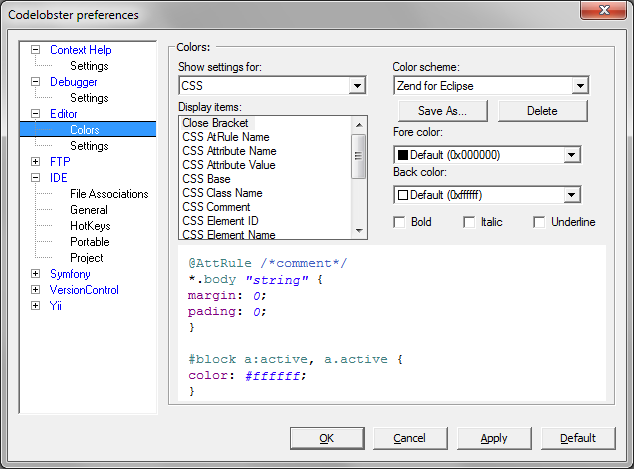This screenshot has width=634, height=469.
Task: Click the Apply button
Action: coord(494,438)
